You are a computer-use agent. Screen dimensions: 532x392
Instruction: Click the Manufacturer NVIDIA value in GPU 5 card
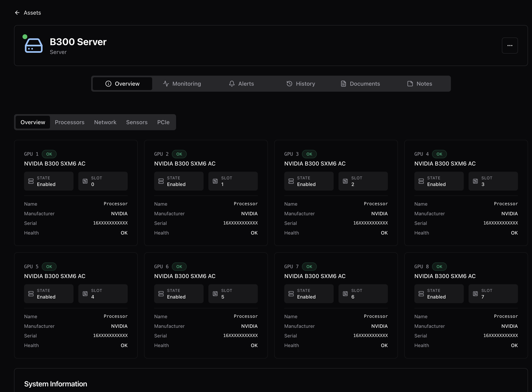(119, 326)
